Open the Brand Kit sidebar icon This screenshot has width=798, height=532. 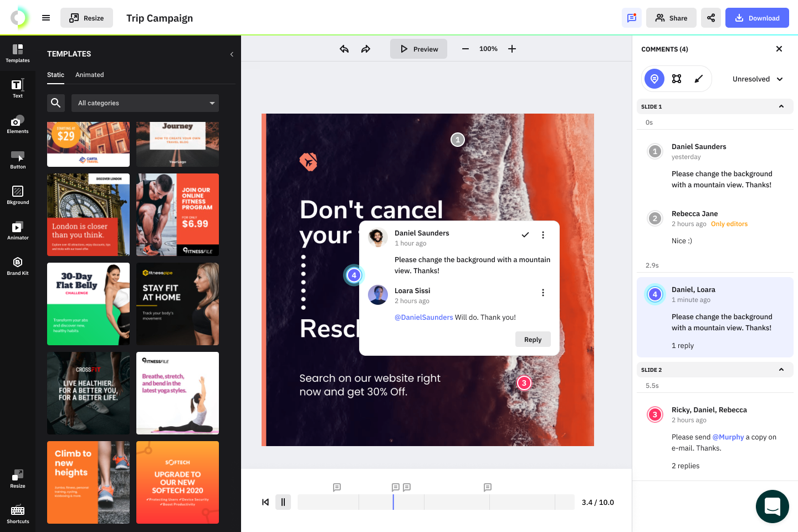[x=18, y=266]
